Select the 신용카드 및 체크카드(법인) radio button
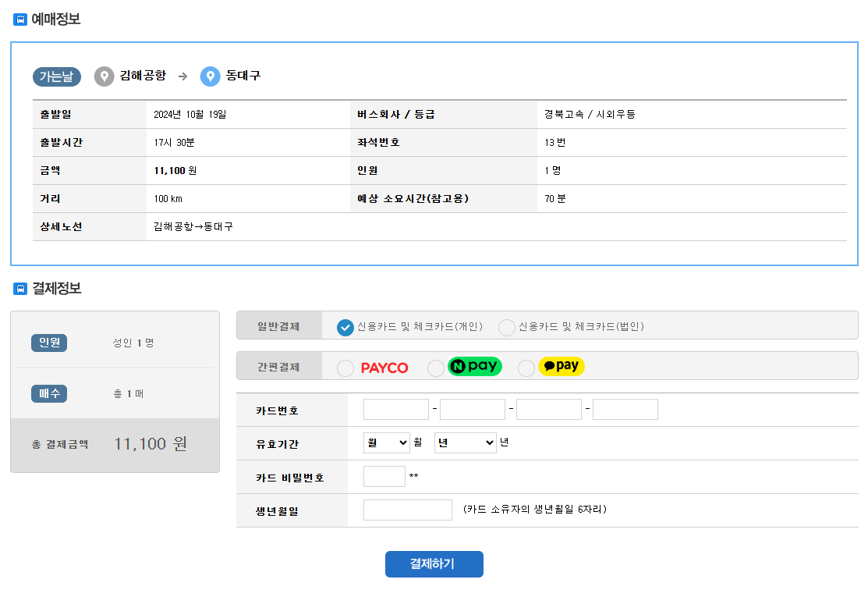Image resolution: width=868 pixels, height=590 pixels. coord(506,327)
